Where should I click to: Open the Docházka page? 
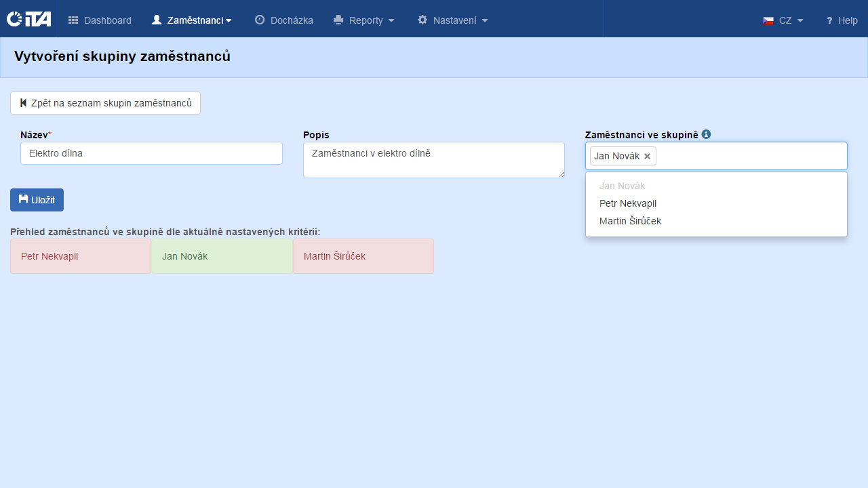pos(284,20)
